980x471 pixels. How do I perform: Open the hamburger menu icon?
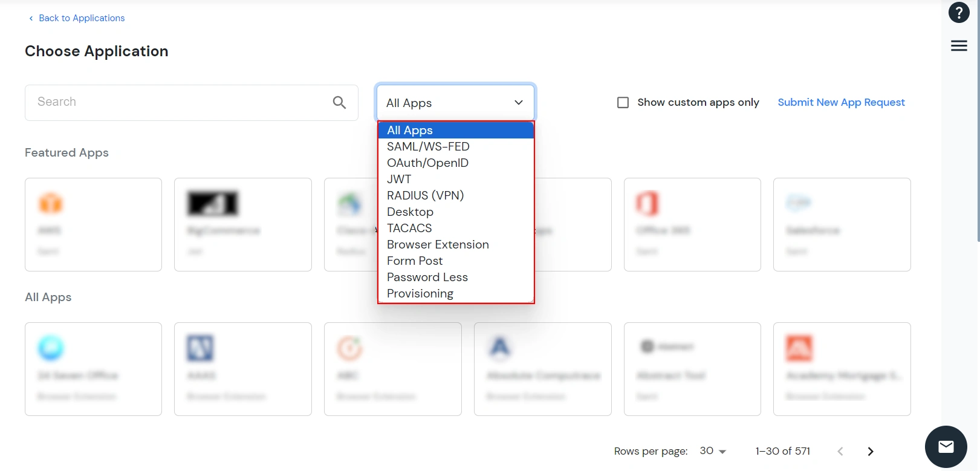pos(959,46)
